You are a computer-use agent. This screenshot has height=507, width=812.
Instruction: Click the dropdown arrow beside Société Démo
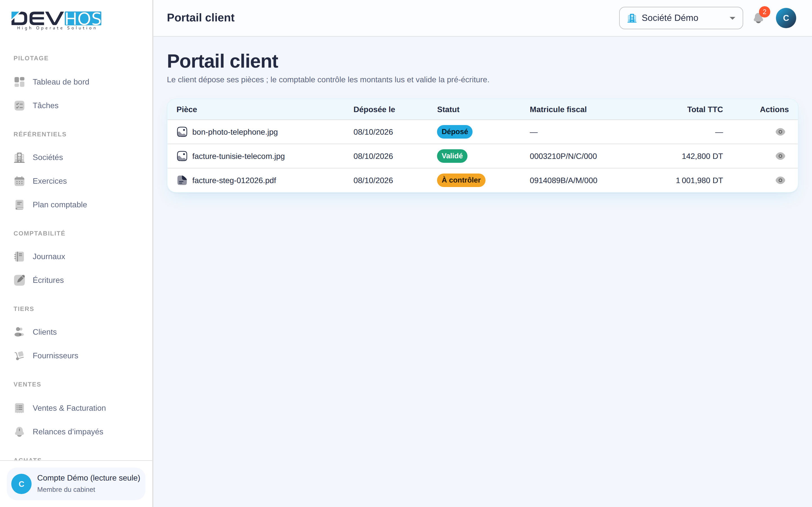coord(732,18)
